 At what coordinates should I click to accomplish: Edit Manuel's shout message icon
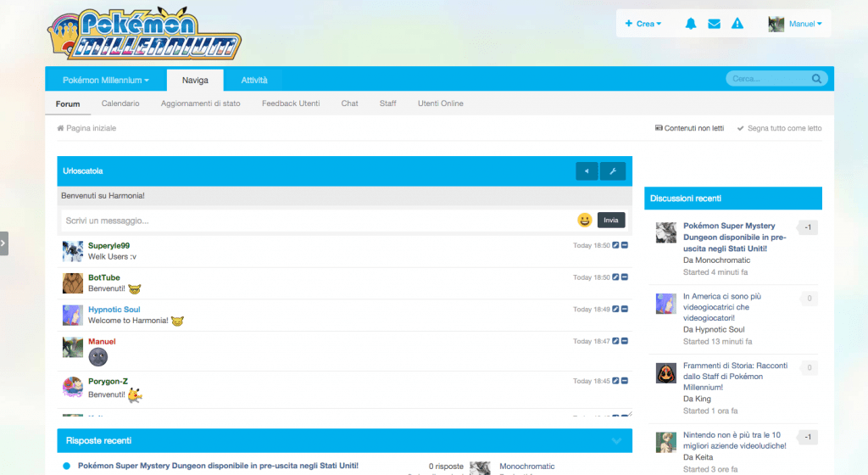tap(615, 342)
